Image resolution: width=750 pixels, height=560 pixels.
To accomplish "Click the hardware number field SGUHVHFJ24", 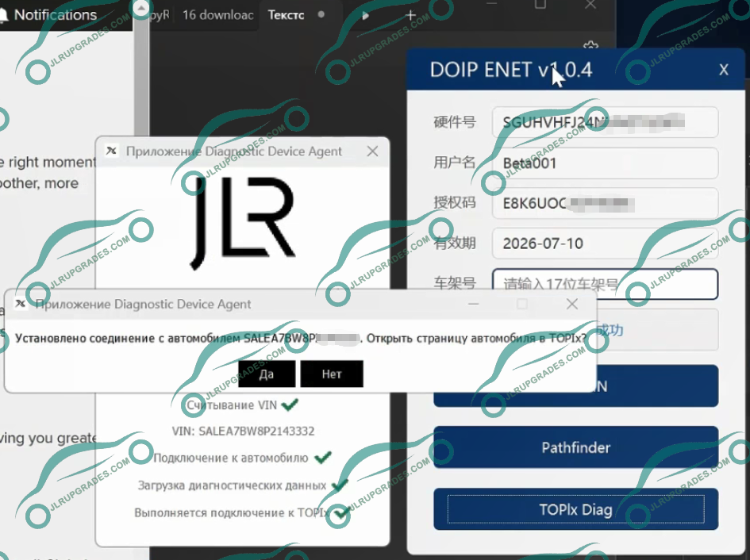I will click(x=605, y=122).
